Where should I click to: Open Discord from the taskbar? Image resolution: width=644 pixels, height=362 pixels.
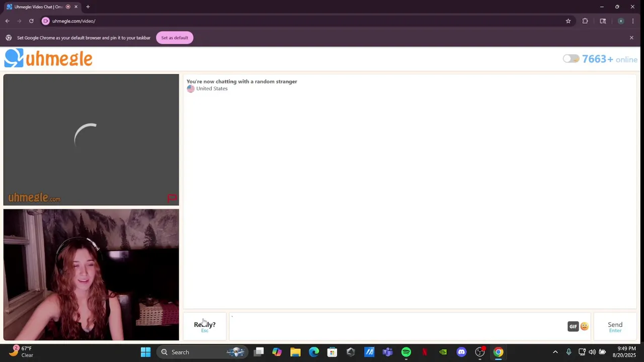pyautogui.click(x=461, y=352)
